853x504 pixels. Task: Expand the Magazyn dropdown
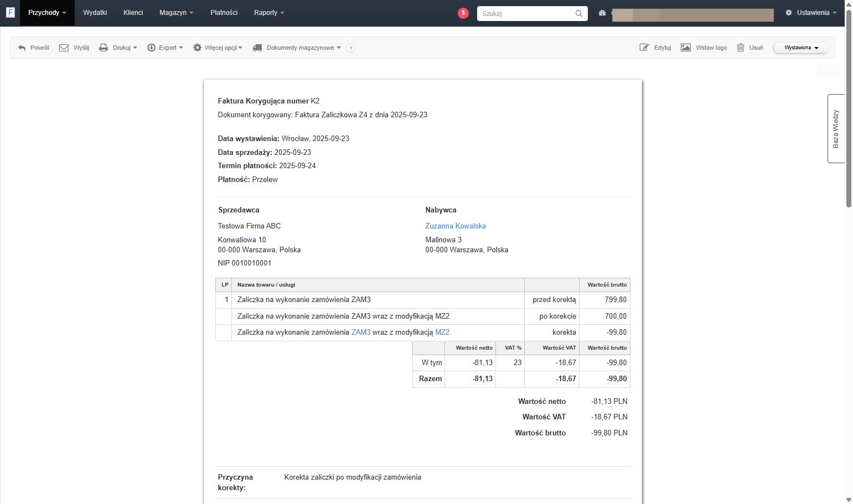coord(176,13)
